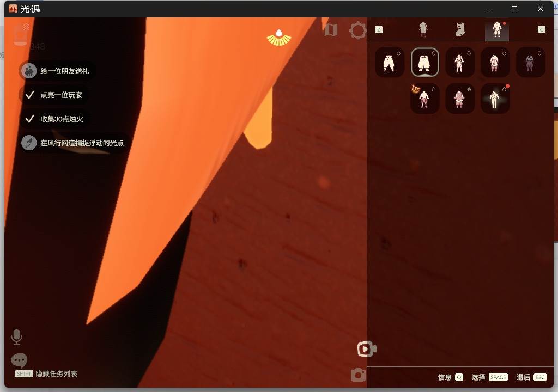
Task: Toggle the microphone icon
Action: coord(16,337)
